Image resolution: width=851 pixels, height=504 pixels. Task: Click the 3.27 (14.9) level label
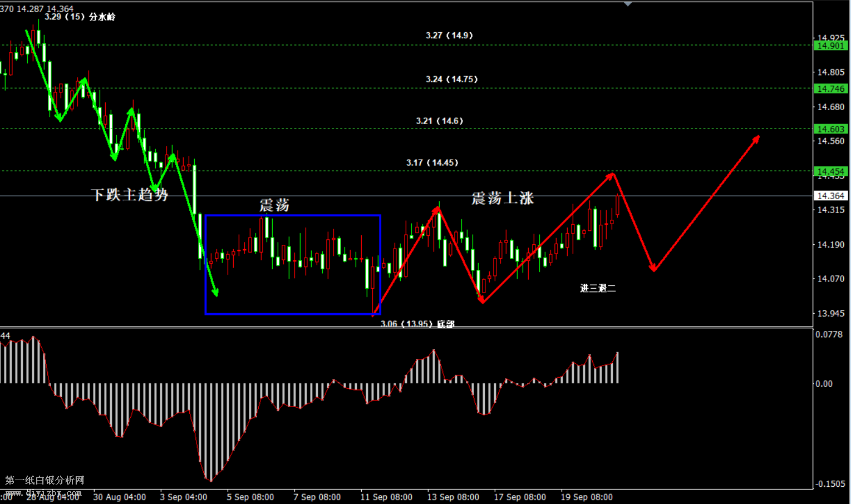[x=449, y=35]
